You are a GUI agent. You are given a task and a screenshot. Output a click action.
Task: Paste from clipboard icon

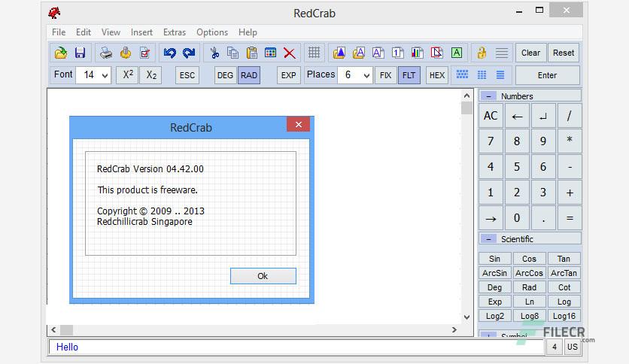[251, 53]
